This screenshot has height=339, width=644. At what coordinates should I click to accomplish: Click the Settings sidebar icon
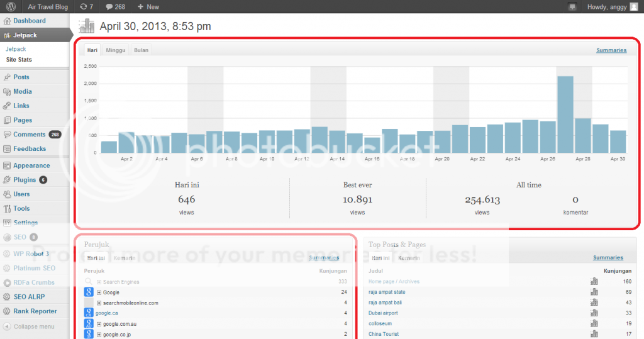(7, 222)
